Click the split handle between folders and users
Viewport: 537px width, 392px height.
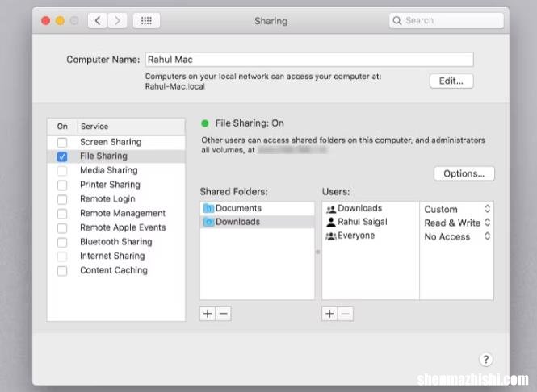tap(318, 252)
